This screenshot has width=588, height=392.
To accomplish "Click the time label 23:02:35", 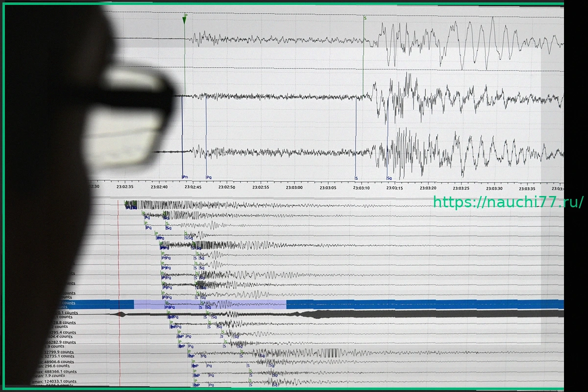I will 125,187.
